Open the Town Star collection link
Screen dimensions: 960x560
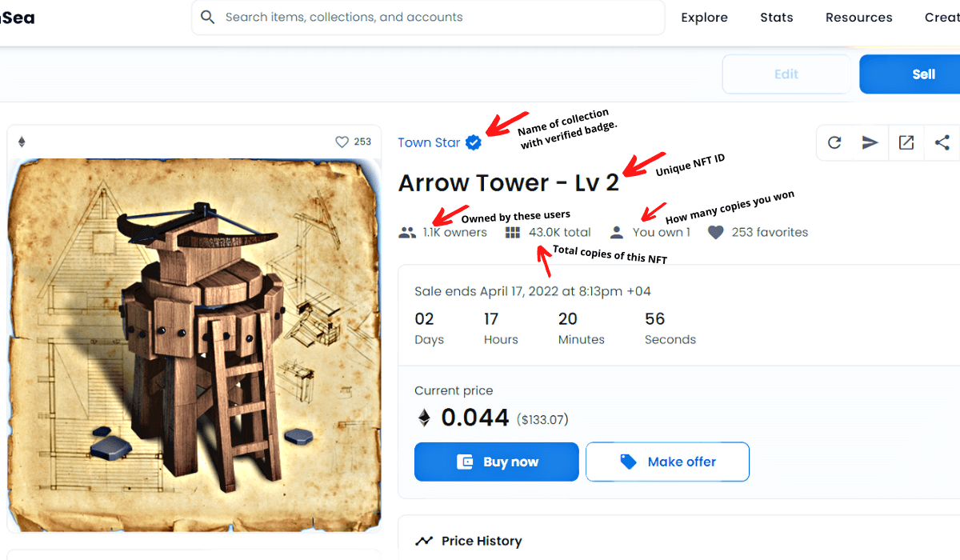pyautogui.click(x=429, y=142)
